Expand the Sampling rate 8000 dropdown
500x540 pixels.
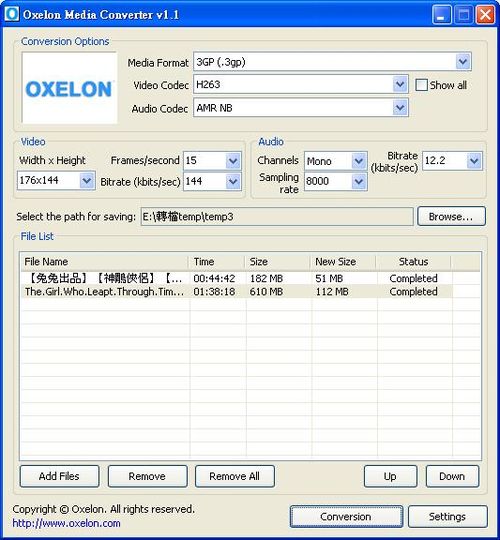pos(359,181)
